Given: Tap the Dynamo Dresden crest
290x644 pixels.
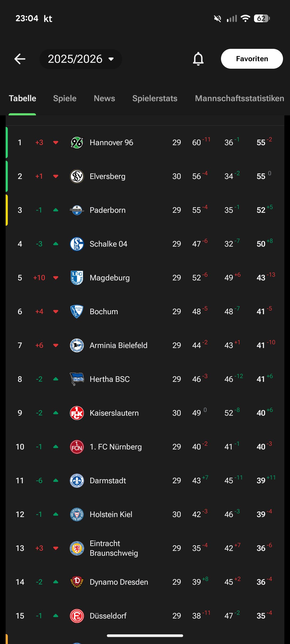Looking at the screenshot, I should pyautogui.click(x=77, y=582).
